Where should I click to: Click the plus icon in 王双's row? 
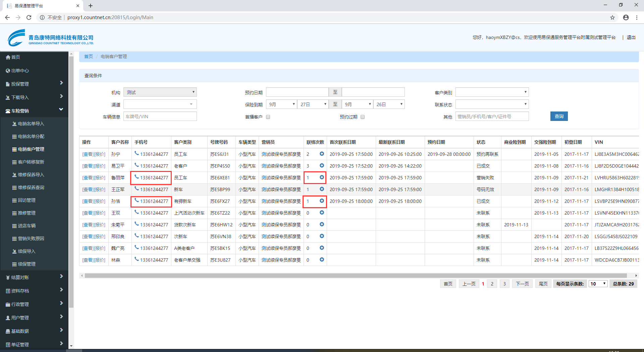(x=322, y=213)
